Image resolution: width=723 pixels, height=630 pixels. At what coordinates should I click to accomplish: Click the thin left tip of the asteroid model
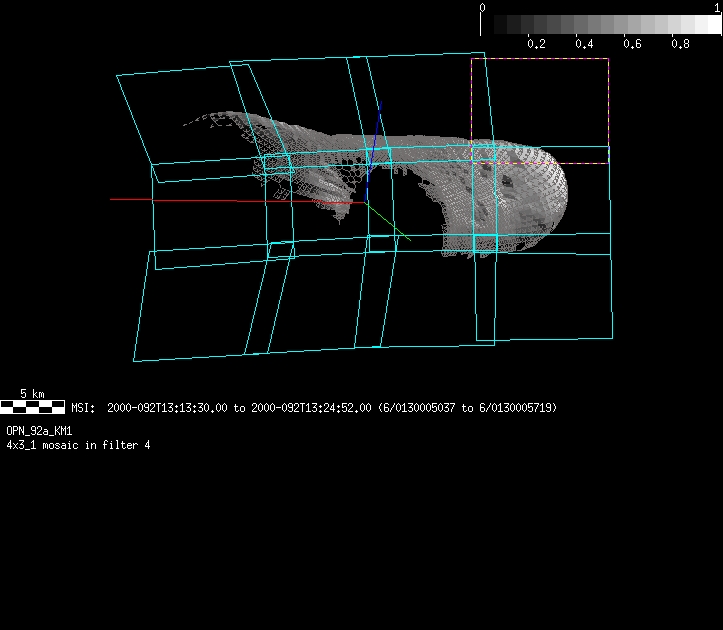(188, 124)
